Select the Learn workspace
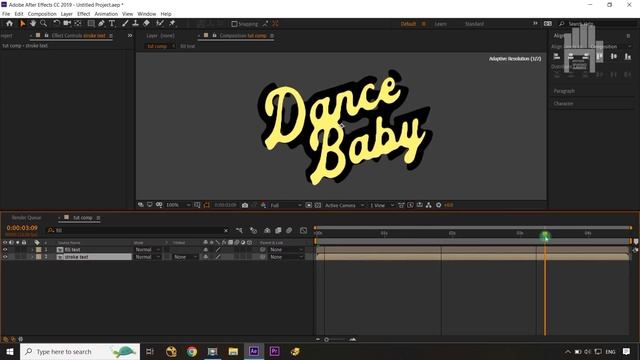This screenshot has height=360, width=640. [440, 24]
